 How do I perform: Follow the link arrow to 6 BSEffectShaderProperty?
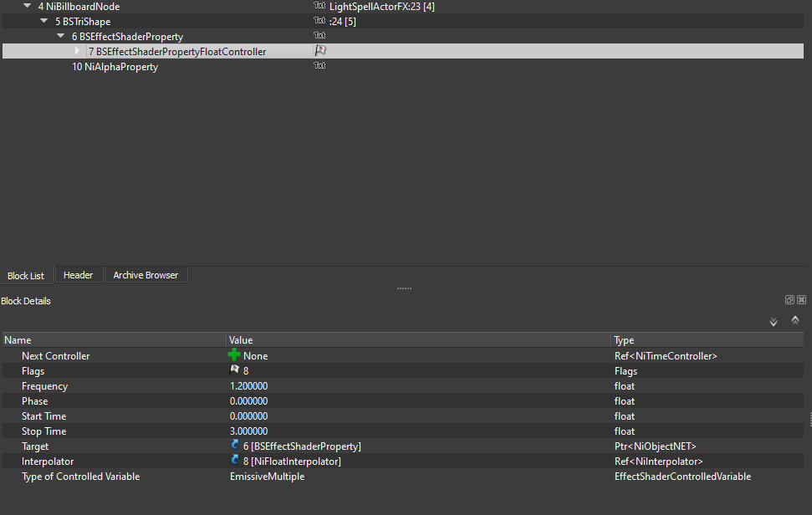(235, 445)
